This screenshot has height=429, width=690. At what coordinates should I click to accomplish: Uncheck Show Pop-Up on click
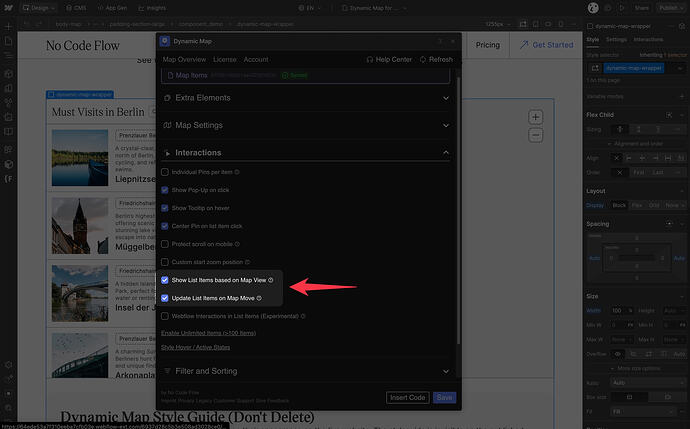point(165,190)
